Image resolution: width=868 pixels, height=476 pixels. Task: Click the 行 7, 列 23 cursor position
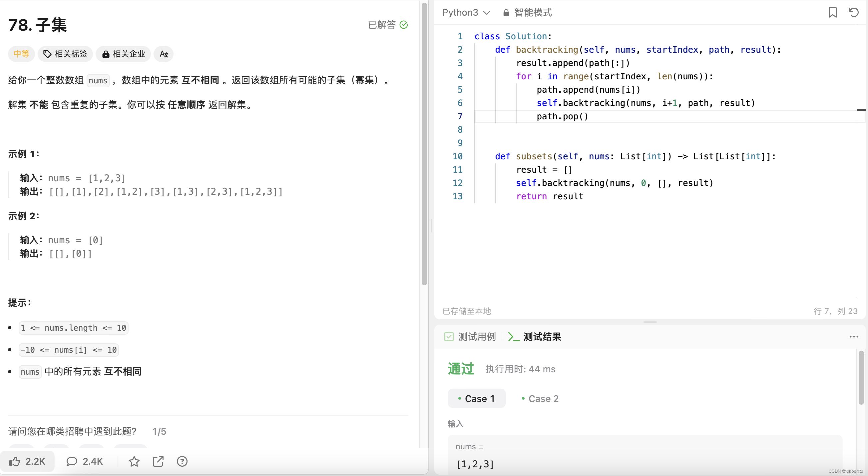(835, 311)
